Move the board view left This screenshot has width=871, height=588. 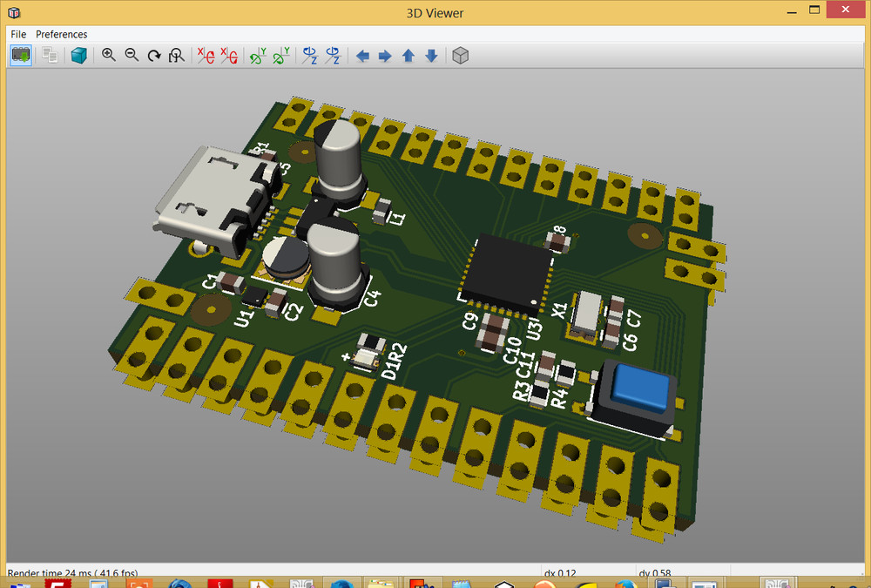tap(362, 55)
